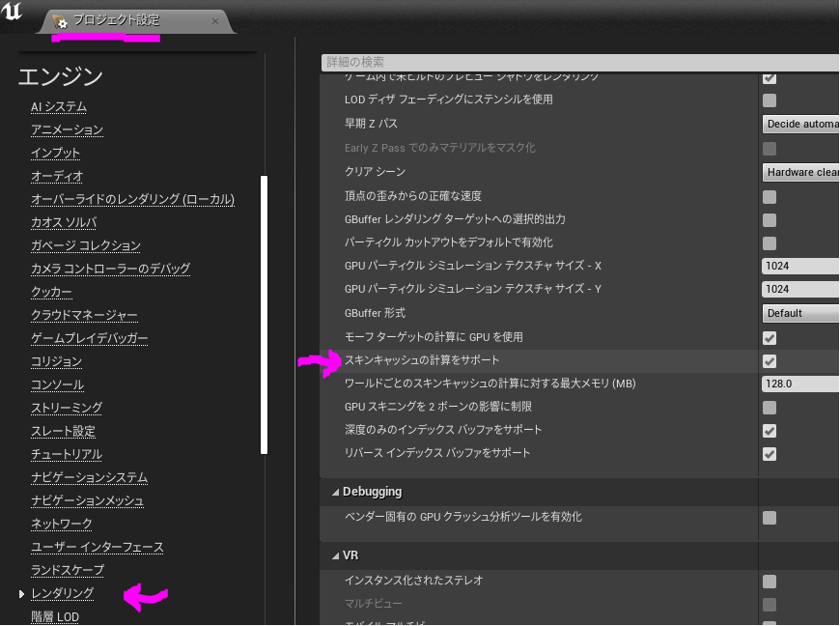The height and width of the screenshot is (626, 840).
Task: Open ガベージ コレクション settings
Action: (x=86, y=245)
